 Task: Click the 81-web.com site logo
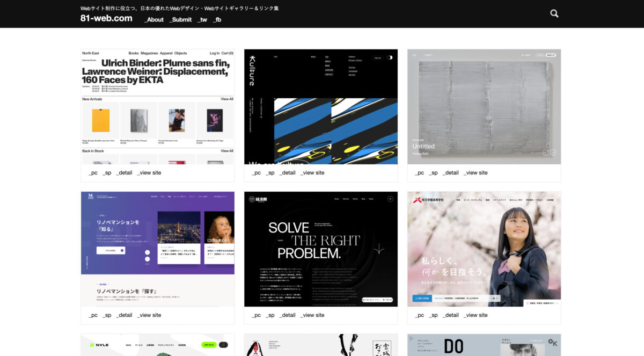pyautogui.click(x=106, y=18)
